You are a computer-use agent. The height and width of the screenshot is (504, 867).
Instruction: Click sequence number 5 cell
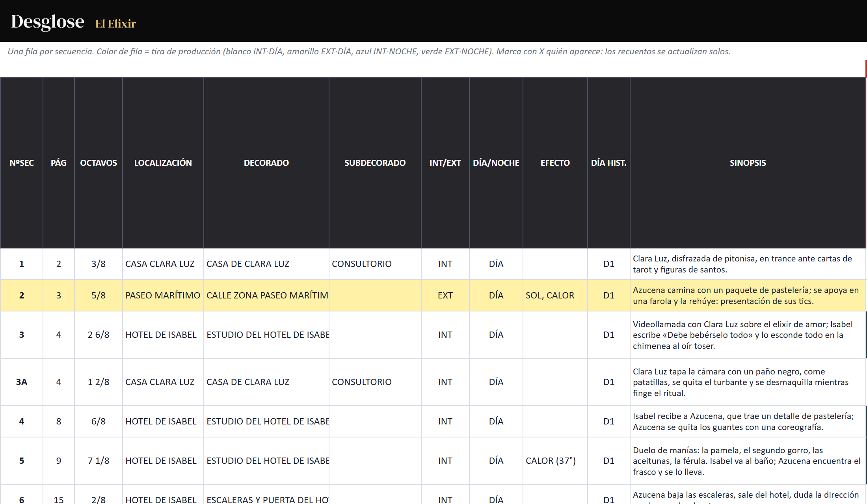[22, 461]
